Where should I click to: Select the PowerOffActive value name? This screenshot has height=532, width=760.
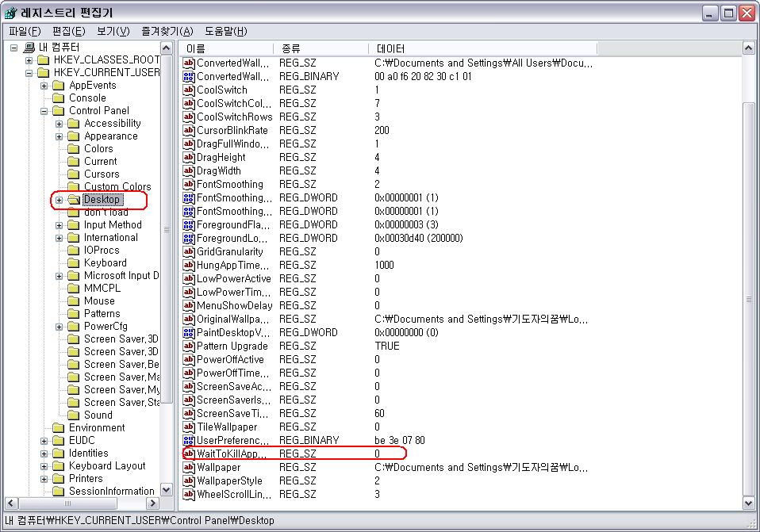click(x=230, y=360)
